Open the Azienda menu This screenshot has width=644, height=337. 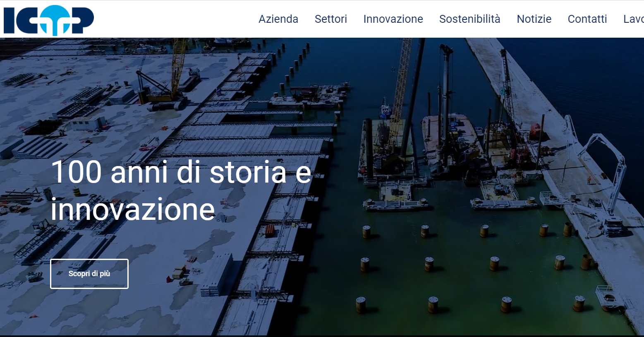[x=278, y=19]
